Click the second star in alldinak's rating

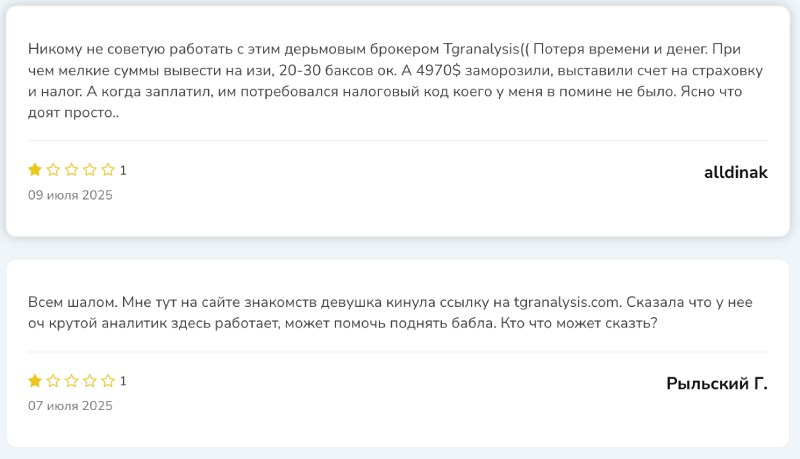(x=53, y=169)
